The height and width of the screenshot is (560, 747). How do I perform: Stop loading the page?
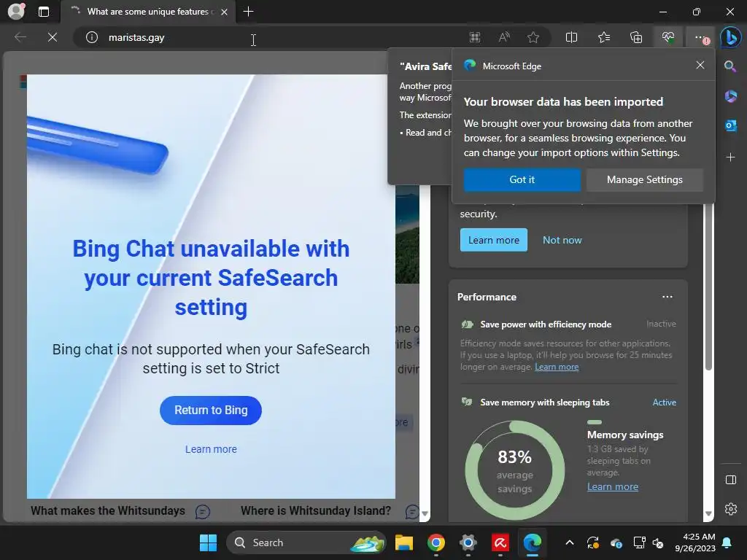click(53, 37)
